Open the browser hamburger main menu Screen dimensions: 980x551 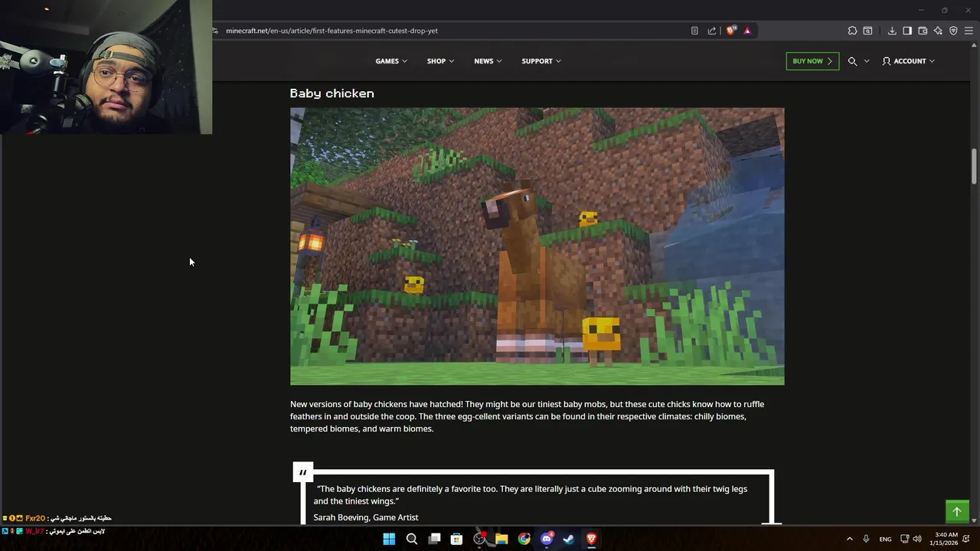pyautogui.click(x=969, y=31)
